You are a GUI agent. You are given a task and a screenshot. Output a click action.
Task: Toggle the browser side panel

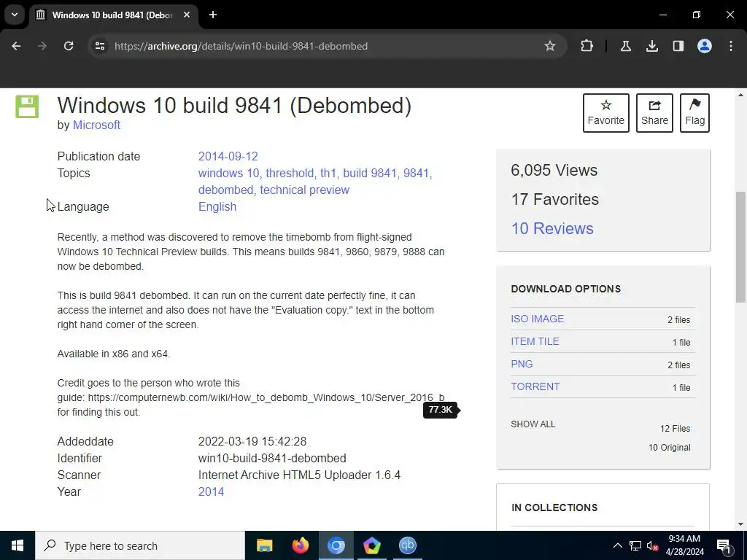pos(678,46)
